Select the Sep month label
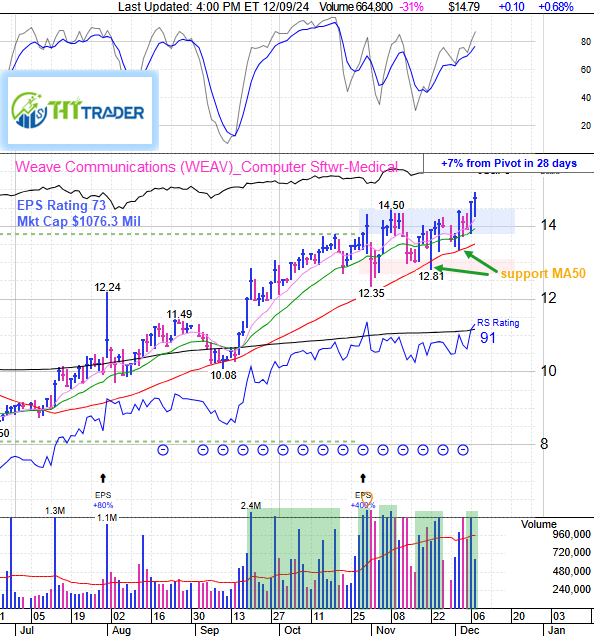Viewport: 594px width, 636px height. pyautogui.click(x=209, y=630)
